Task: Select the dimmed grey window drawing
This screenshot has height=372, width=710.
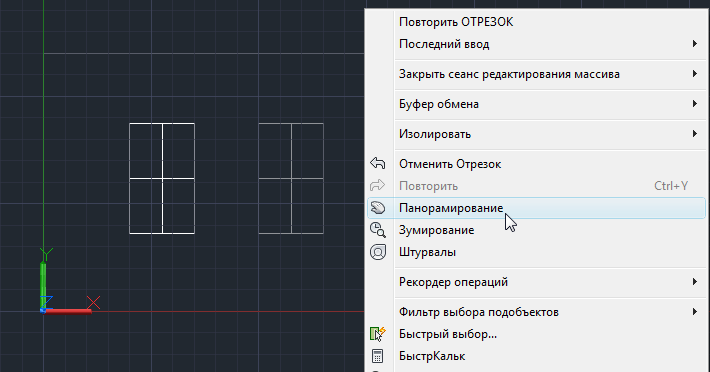Action: pyautogui.click(x=291, y=179)
